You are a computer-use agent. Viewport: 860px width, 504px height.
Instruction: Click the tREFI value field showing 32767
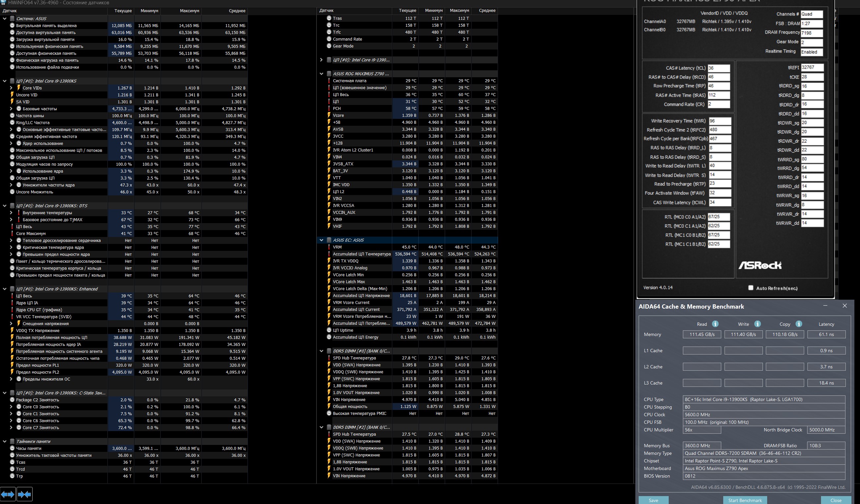pos(812,68)
